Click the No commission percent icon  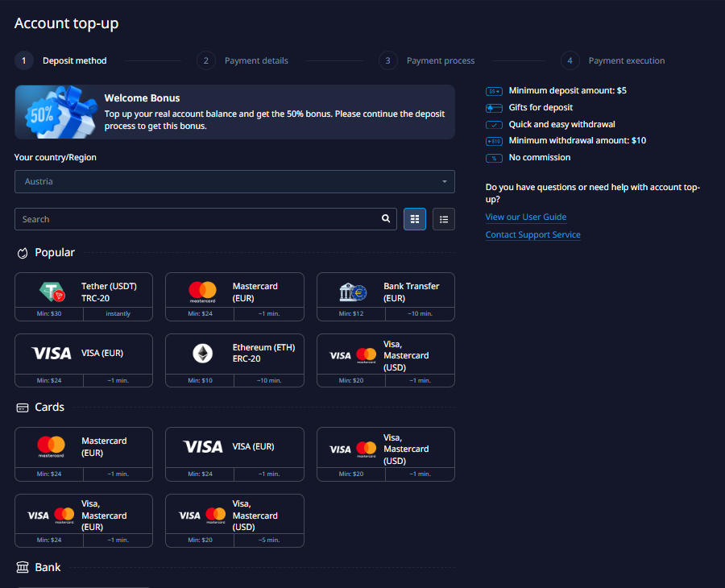[x=494, y=158]
